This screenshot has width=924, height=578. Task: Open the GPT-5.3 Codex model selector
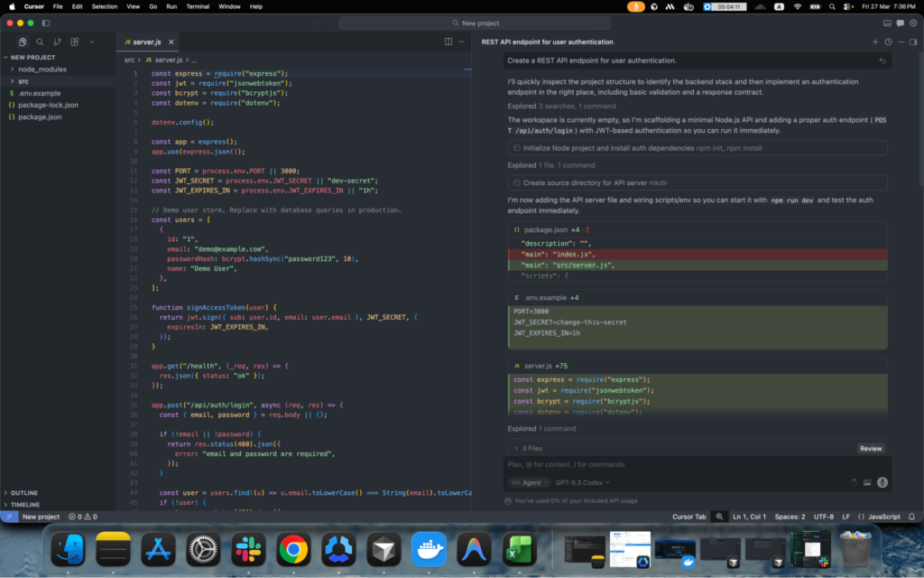[582, 482]
